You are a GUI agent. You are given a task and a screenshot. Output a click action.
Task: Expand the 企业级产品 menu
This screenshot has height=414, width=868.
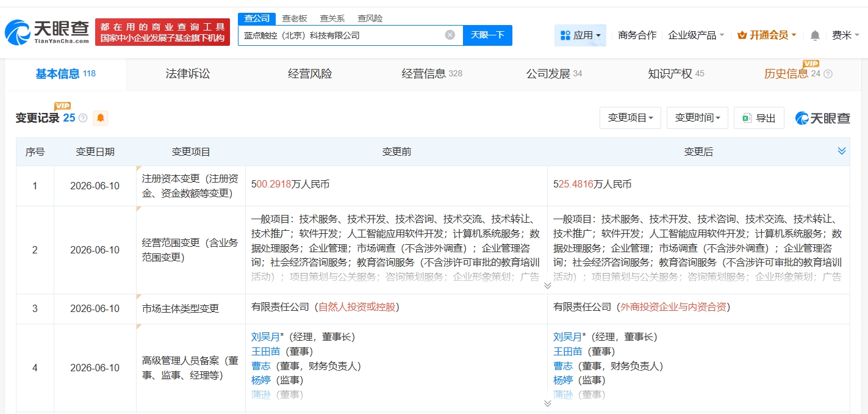[x=696, y=35]
